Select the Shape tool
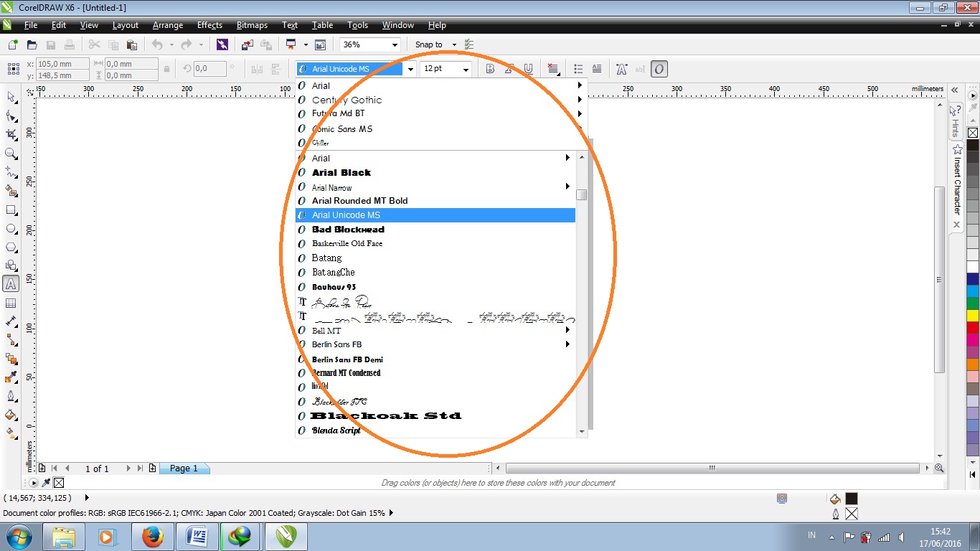 (11, 116)
